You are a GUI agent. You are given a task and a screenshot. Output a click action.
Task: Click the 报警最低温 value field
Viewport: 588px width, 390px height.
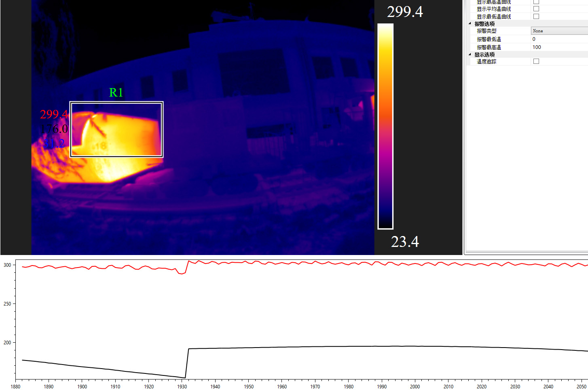559,39
